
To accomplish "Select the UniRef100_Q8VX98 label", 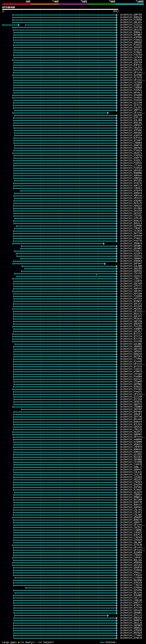I will 131,349.
